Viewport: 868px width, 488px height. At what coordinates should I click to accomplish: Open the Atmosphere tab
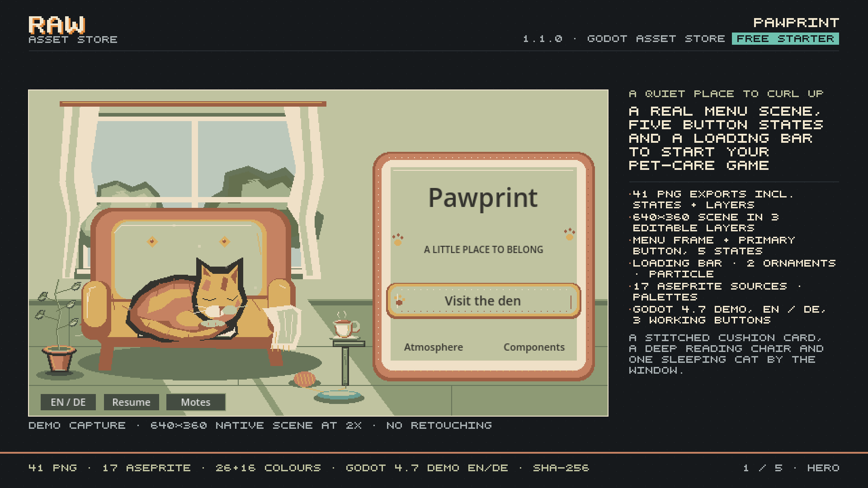(434, 347)
